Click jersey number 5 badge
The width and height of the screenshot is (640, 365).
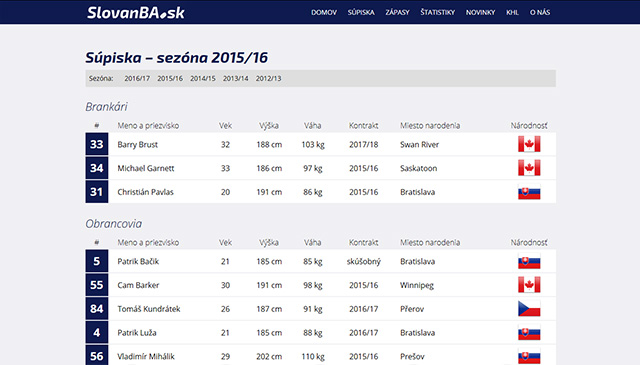pos(97,261)
